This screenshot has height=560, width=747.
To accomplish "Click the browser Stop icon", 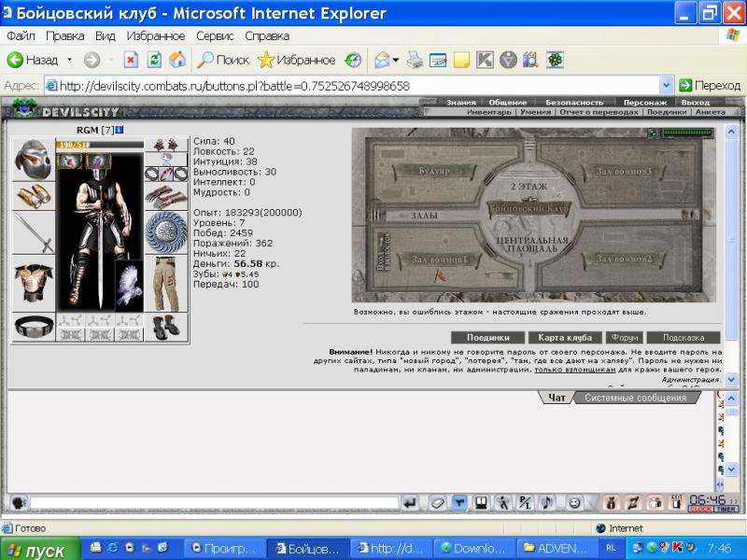I will (131, 60).
